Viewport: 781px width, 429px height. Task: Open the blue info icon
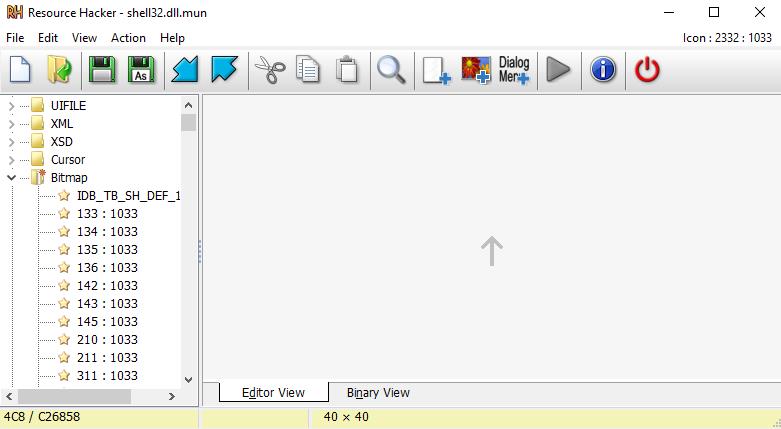(603, 70)
